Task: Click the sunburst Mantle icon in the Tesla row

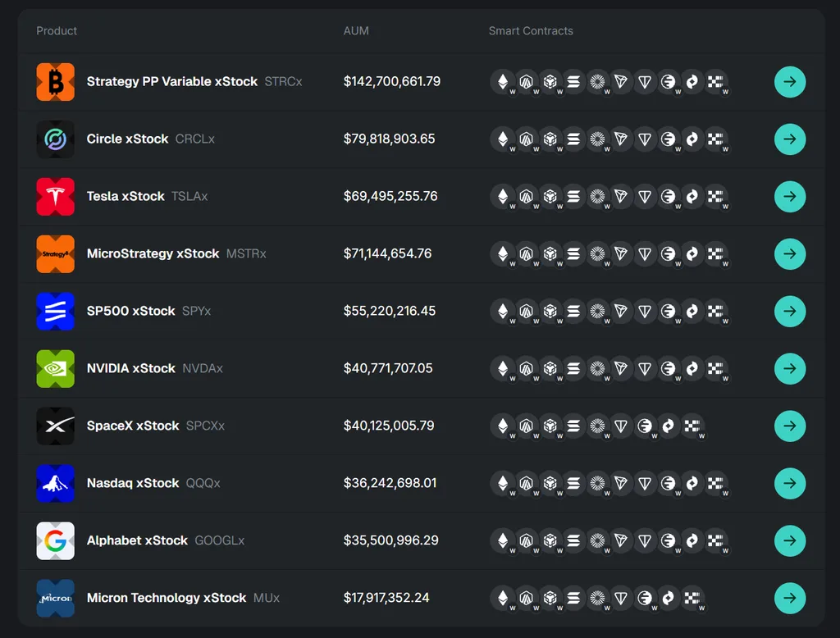Action: pyautogui.click(x=597, y=197)
